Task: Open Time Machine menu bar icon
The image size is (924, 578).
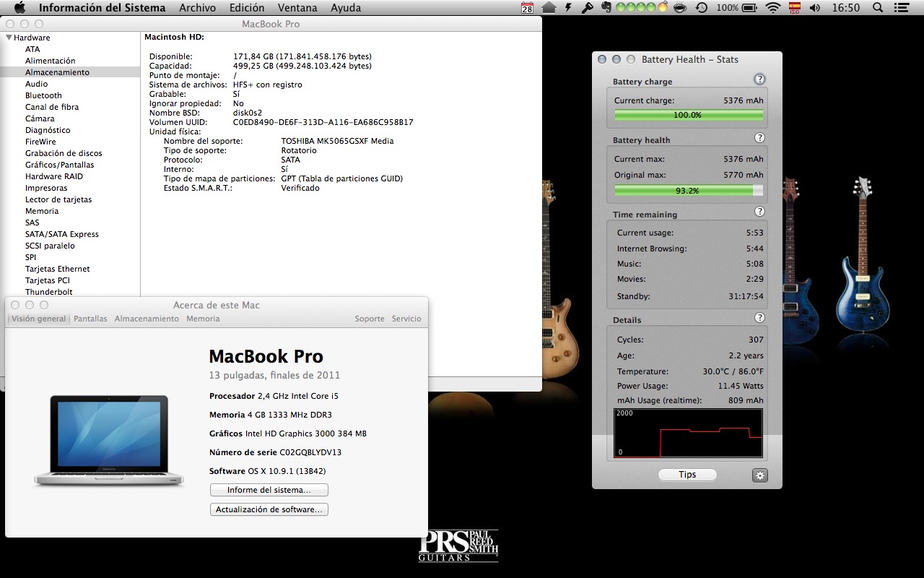Action: 701,8
